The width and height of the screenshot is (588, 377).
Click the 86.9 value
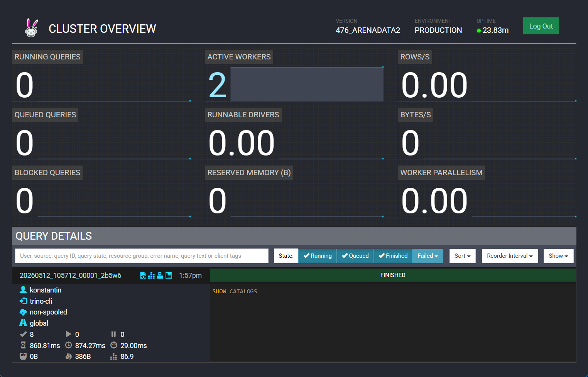pyautogui.click(x=127, y=356)
